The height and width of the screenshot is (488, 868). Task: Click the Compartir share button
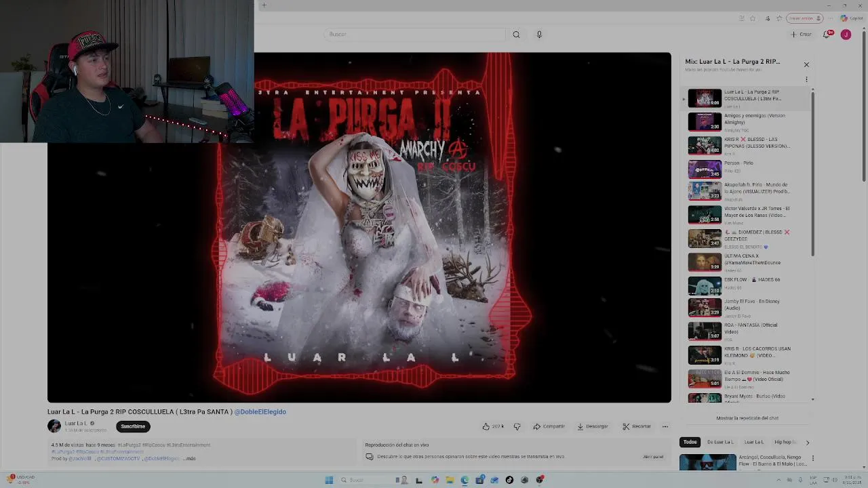(x=549, y=426)
